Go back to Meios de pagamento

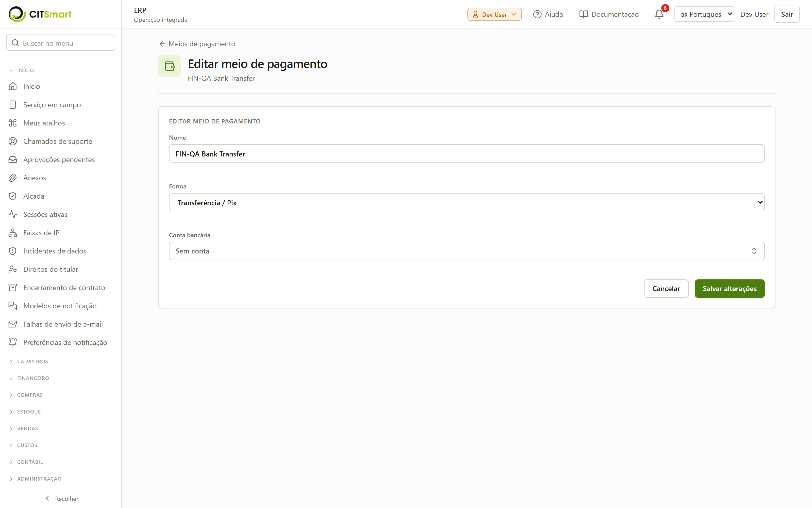point(197,44)
